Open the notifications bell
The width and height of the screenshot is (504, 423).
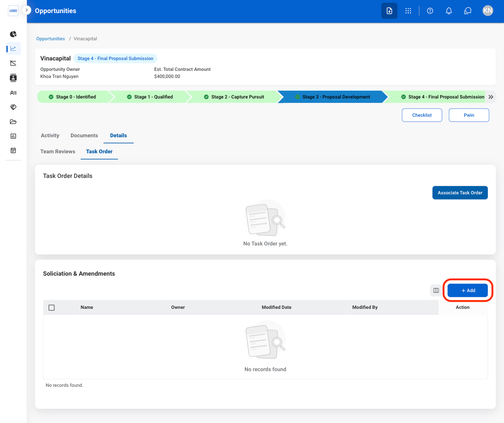point(449,11)
